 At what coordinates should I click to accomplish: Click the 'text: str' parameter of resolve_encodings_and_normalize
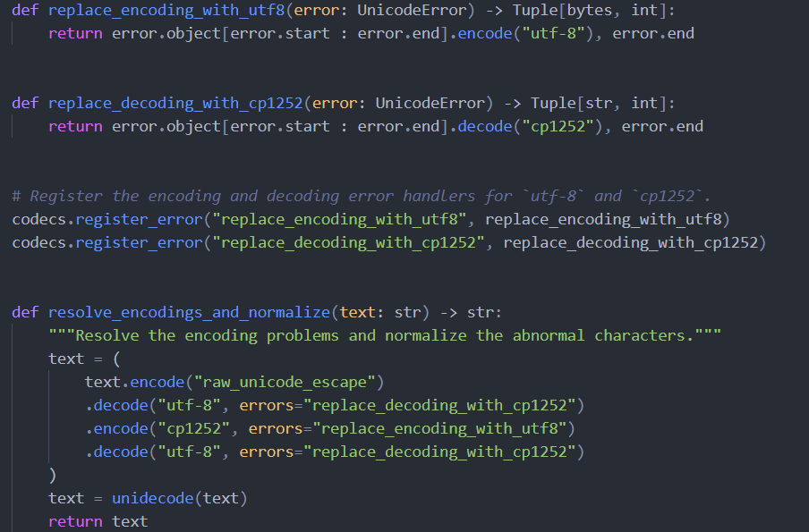pos(379,312)
